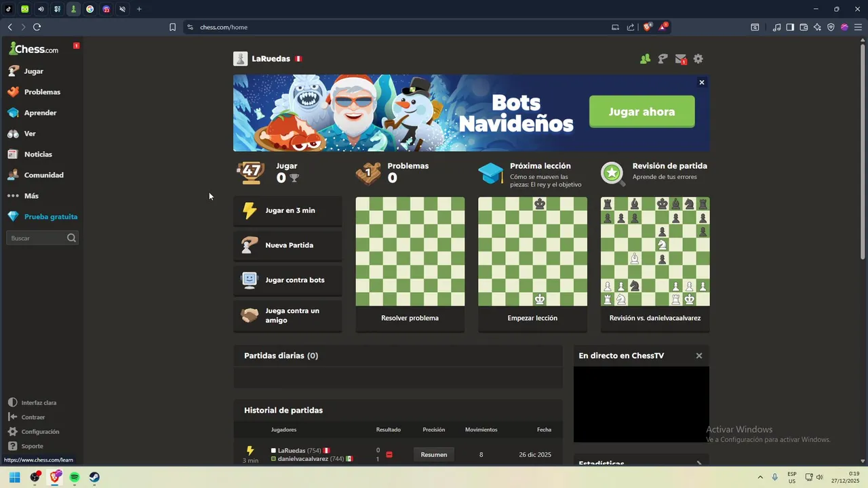The image size is (868, 488).
Task: Click the LaRuedas profile avatar
Action: [x=240, y=59]
